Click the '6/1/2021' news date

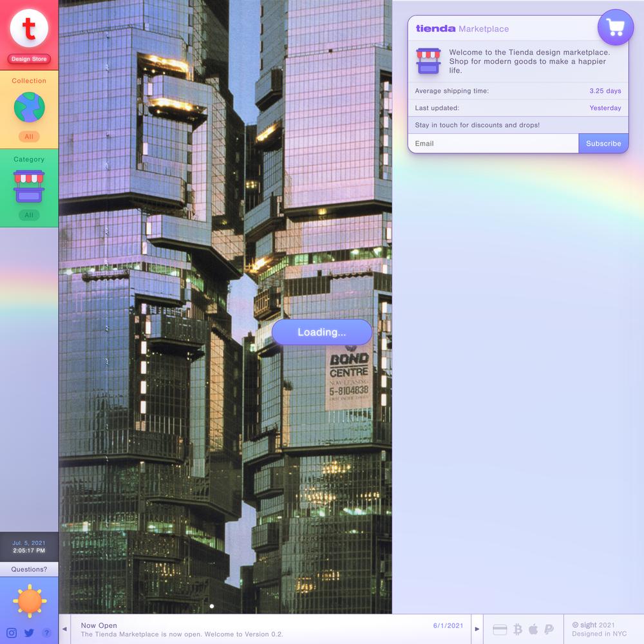tap(448, 625)
